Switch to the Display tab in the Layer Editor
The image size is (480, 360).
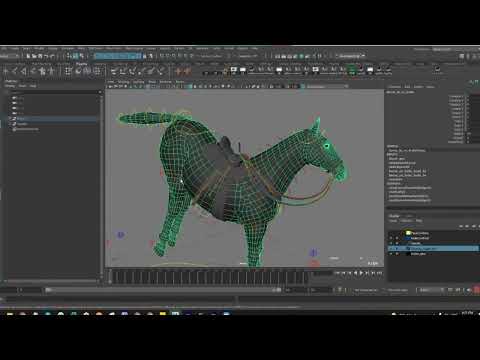(x=394, y=216)
